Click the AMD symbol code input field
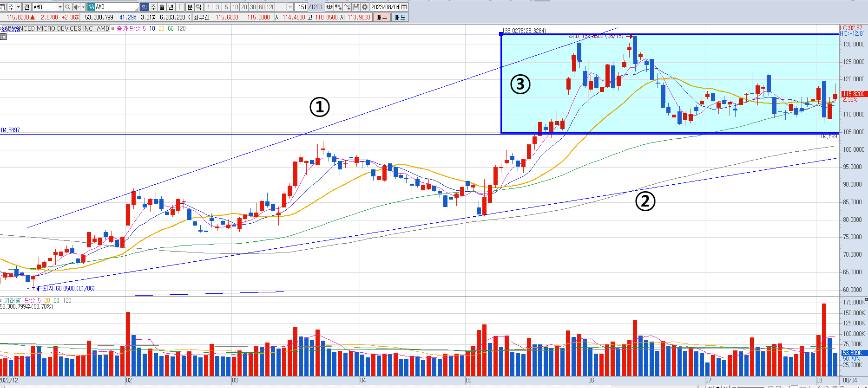The image size is (868, 388). [x=45, y=7]
